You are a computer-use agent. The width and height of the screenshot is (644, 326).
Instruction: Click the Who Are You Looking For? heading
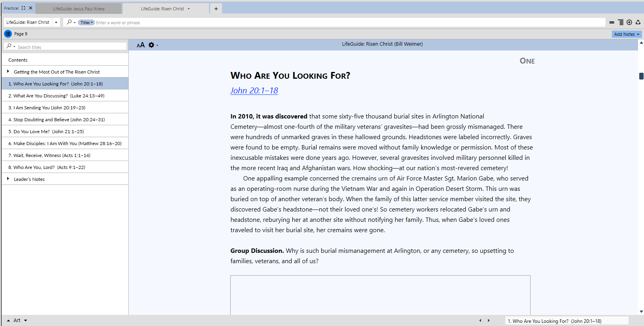[x=290, y=76]
